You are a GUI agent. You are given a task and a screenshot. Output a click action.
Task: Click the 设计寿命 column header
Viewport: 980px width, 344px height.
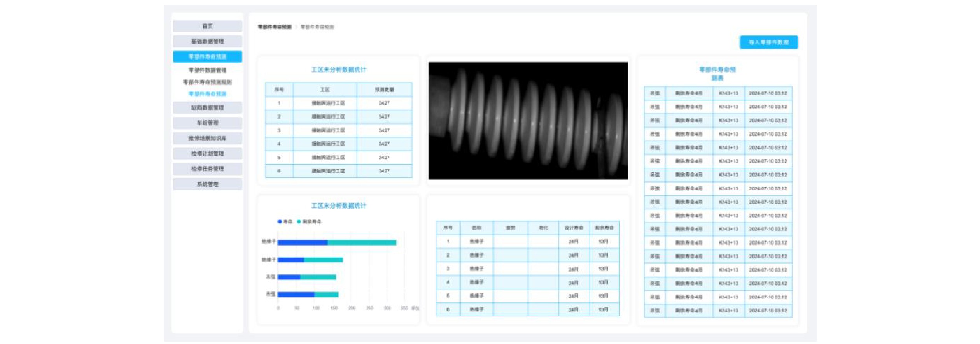pyautogui.click(x=574, y=228)
